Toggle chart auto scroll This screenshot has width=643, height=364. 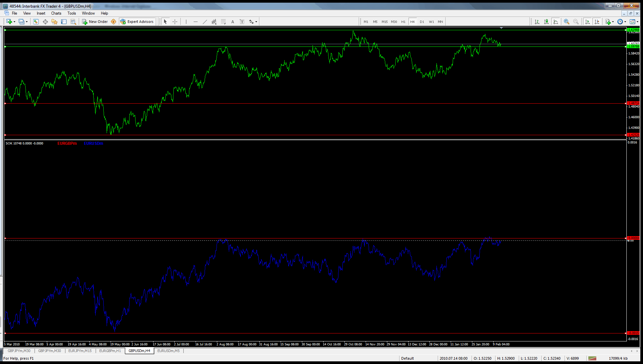587,22
